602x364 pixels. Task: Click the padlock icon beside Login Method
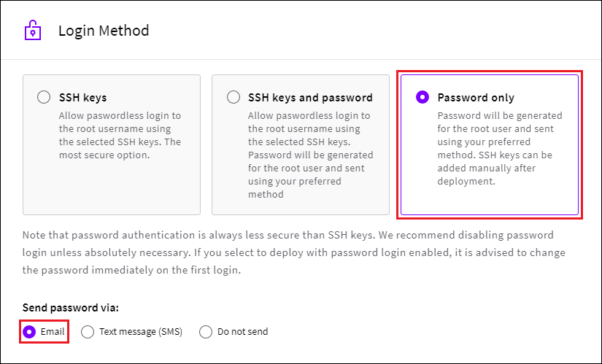click(x=33, y=31)
